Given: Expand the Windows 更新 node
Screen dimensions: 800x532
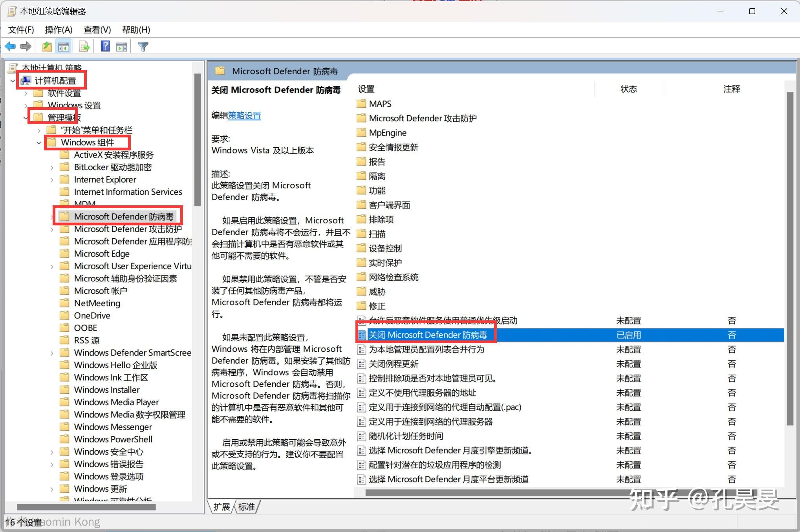Looking at the screenshot, I should 52,489.
